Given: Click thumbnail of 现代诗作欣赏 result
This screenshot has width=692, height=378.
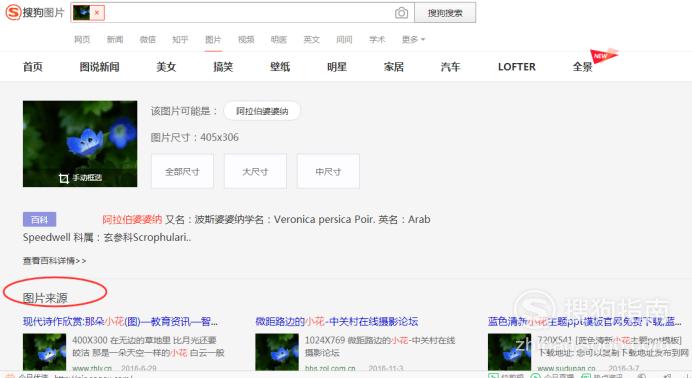Looking at the screenshot, I should (x=45, y=352).
